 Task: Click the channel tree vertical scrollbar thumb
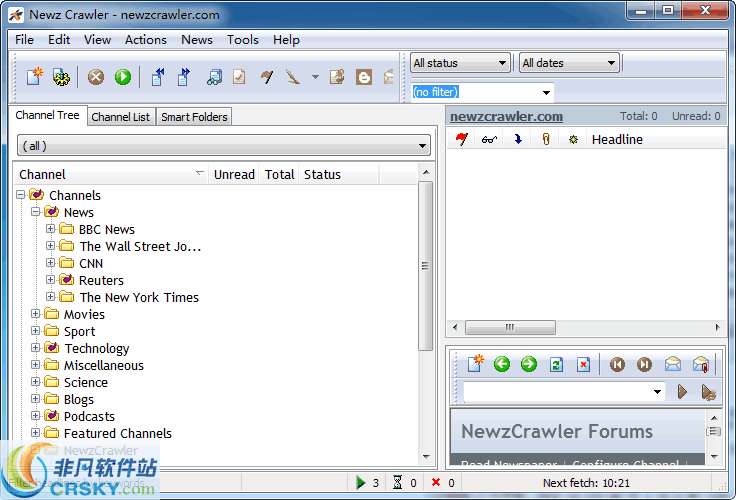coord(425,266)
